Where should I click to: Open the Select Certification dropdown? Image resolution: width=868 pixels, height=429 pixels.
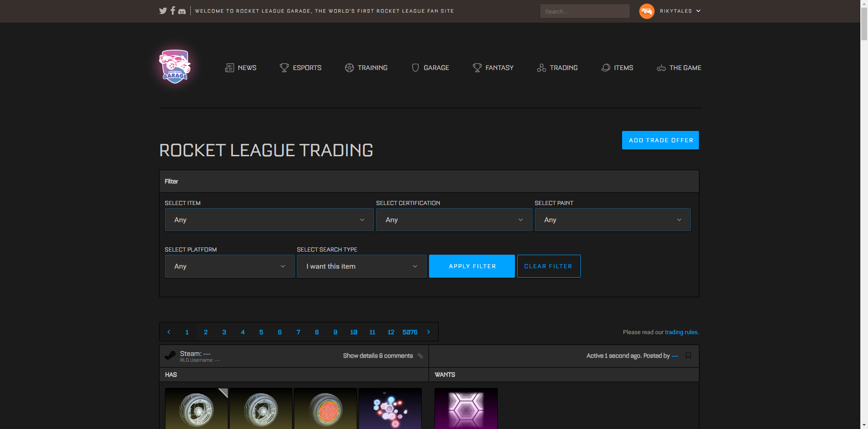point(453,219)
